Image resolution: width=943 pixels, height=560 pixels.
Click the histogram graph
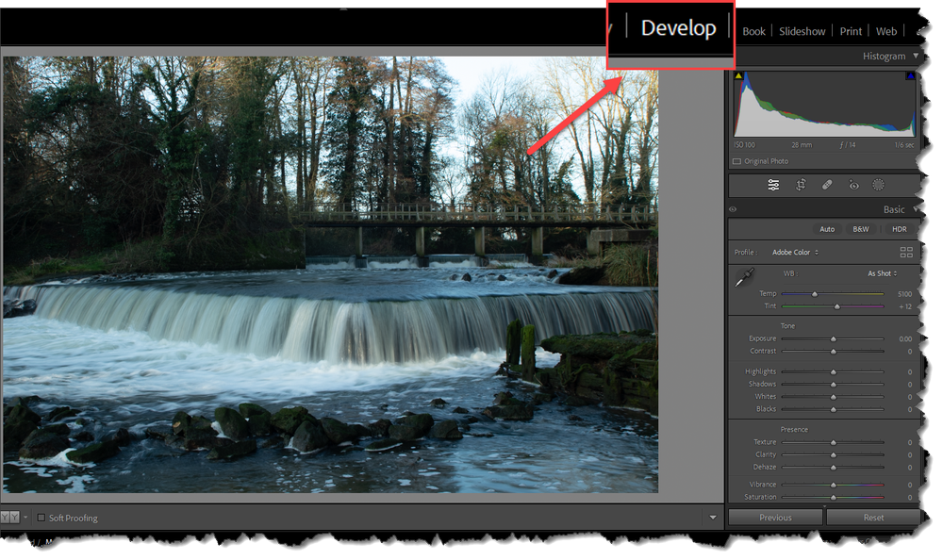tap(824, 104)
